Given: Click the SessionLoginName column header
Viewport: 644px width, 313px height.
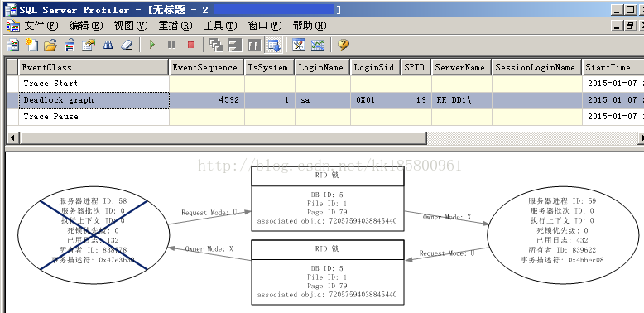Looking at the screenshot, I should (536, 67).
